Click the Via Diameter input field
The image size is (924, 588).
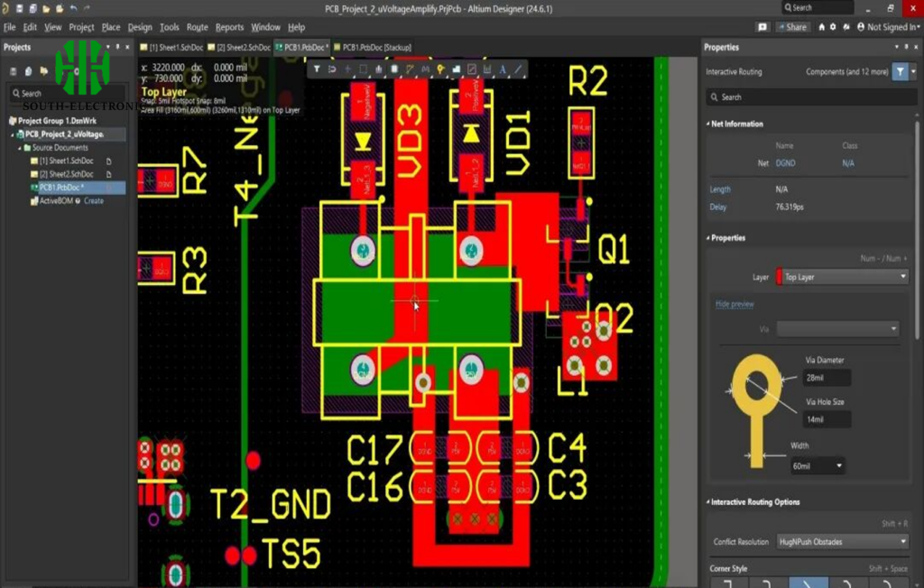point(826,379)
